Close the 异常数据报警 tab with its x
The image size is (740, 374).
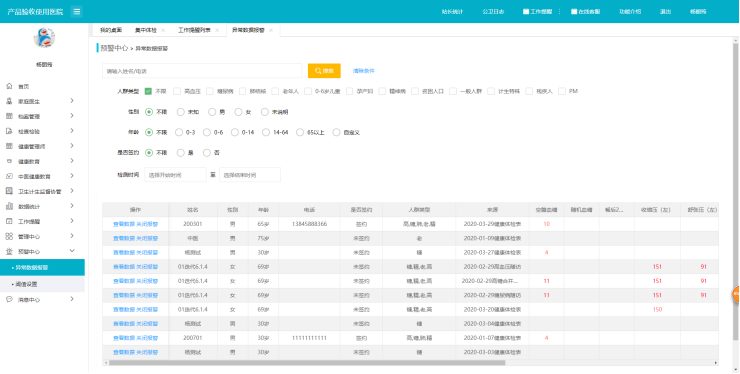pyautogui.click(x=271, y=30)
